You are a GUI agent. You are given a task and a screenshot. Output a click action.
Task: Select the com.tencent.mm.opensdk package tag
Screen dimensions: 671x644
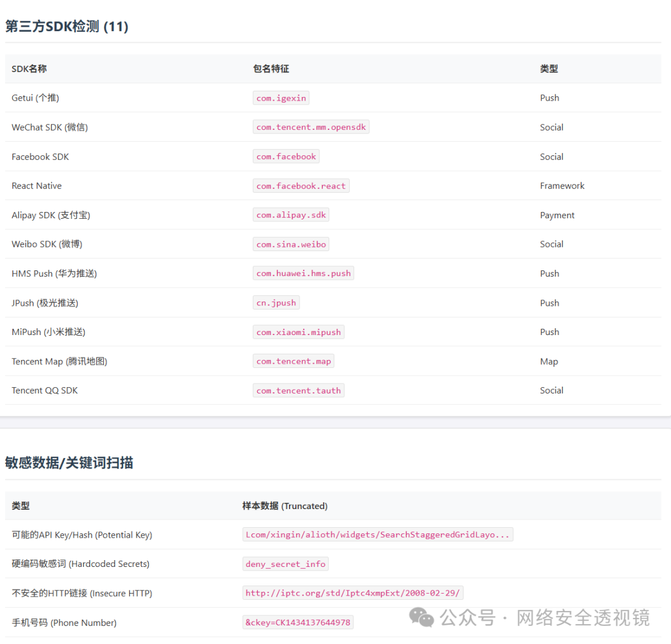coord(311,127)
